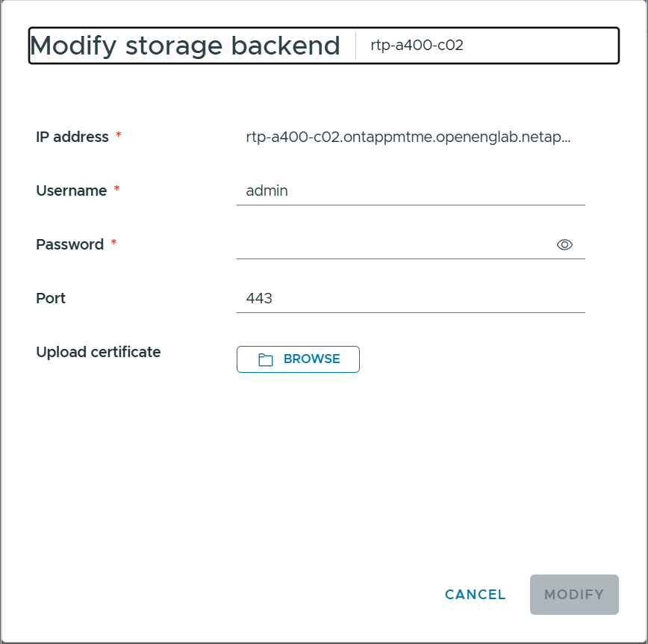Click the rtp-a400-c02 backend name in the header
This screenshot has width=648, height=644.
tap(417, 45)
